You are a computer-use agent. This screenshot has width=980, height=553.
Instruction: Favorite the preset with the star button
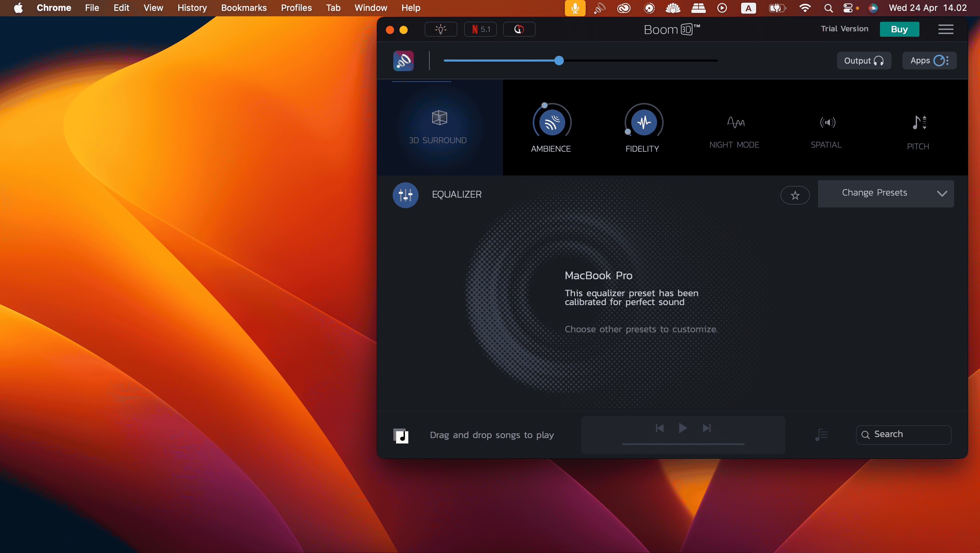pos(795,196)
